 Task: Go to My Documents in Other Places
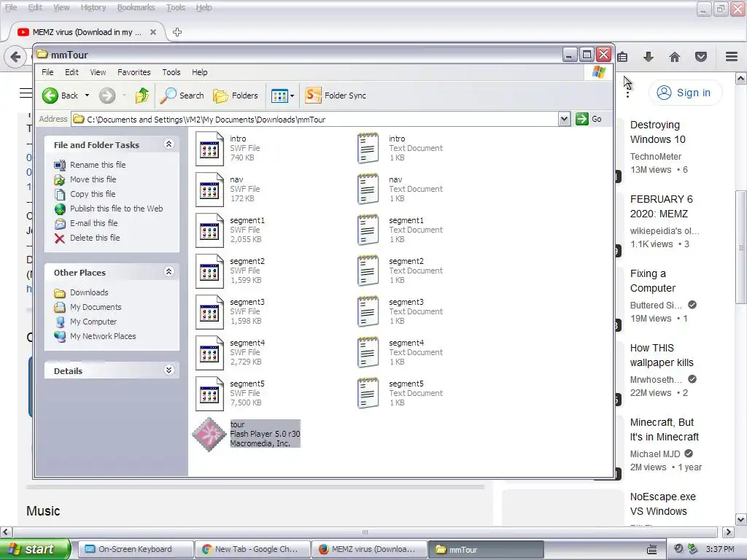(x=88, y=307)
